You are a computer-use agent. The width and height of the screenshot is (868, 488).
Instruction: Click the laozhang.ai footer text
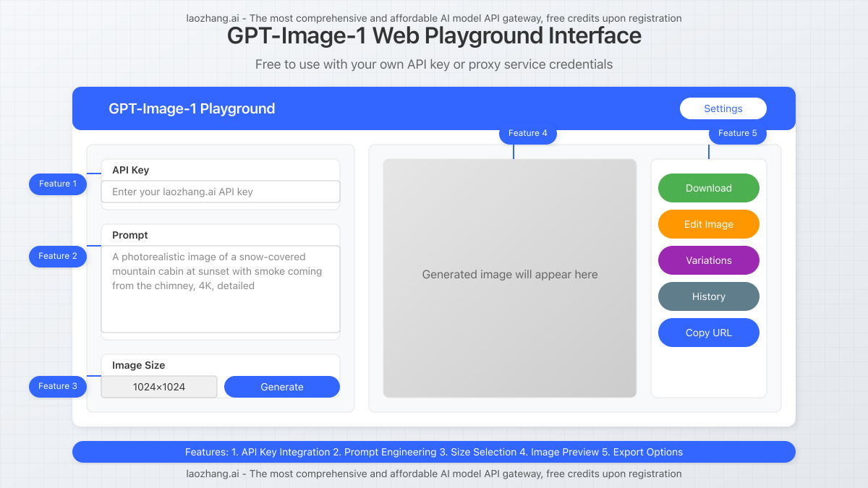point(434,474)
